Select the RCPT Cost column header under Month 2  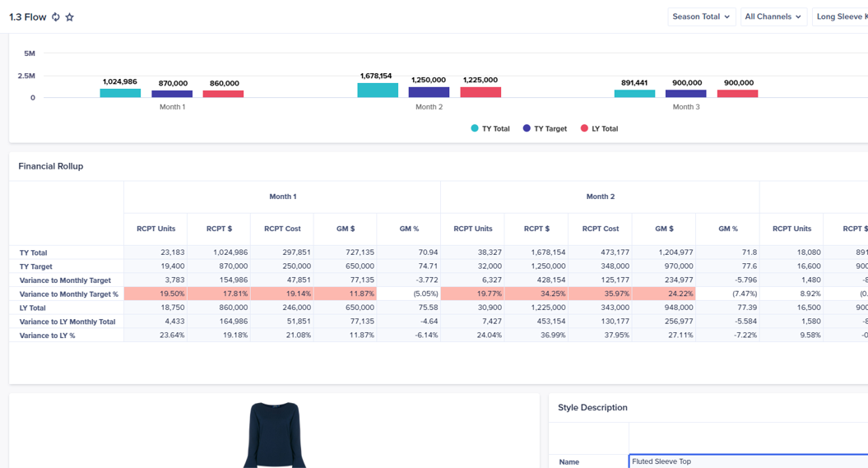[x=600, y=229]
